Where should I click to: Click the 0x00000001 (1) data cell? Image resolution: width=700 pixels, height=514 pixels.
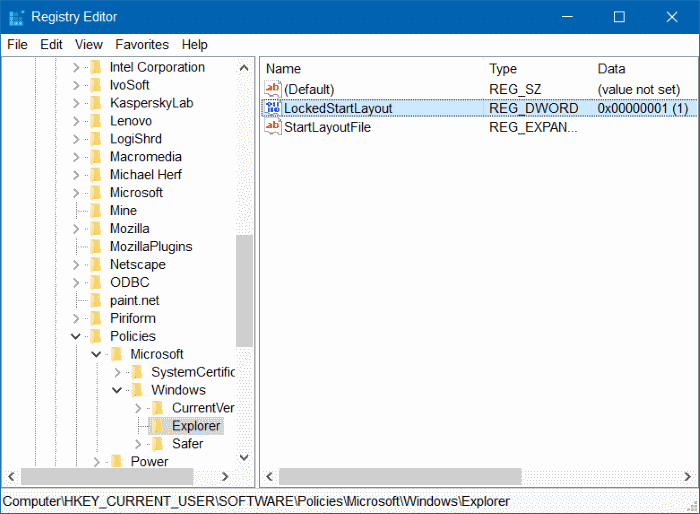(643, 108)
